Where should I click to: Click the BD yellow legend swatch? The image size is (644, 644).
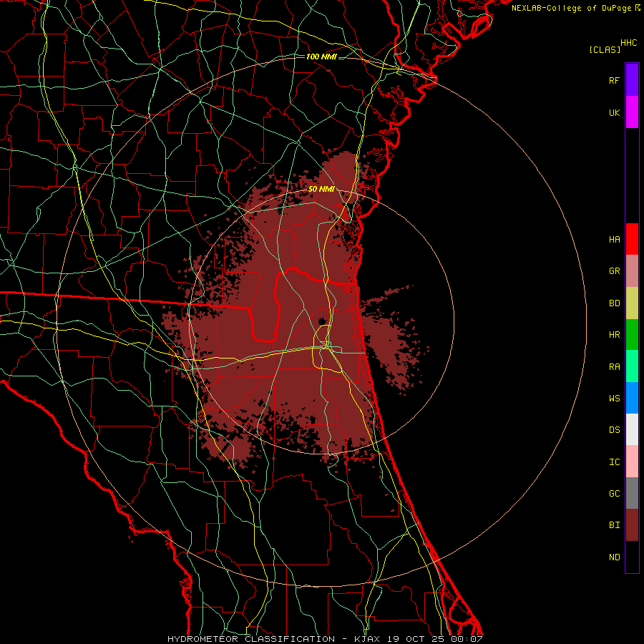click(632, 303)
